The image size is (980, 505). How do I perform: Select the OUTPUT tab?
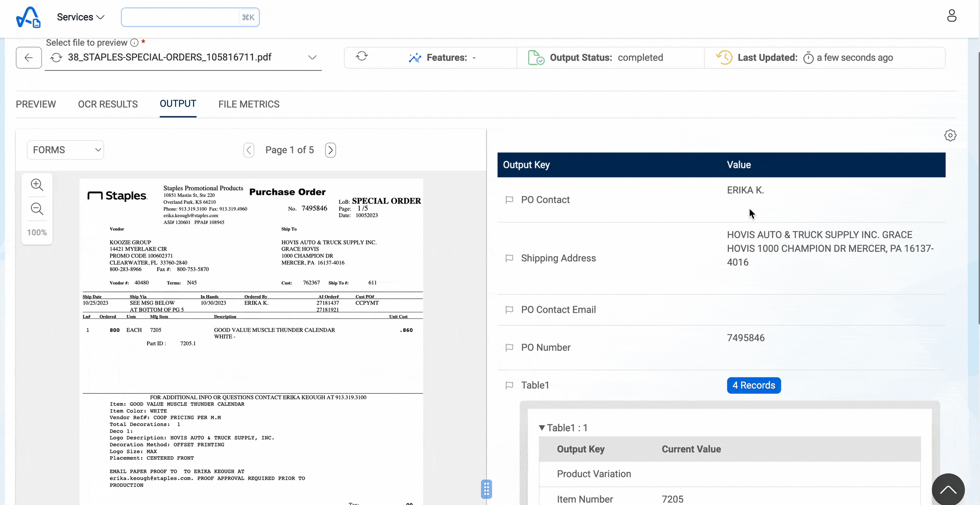click(178, 104)
